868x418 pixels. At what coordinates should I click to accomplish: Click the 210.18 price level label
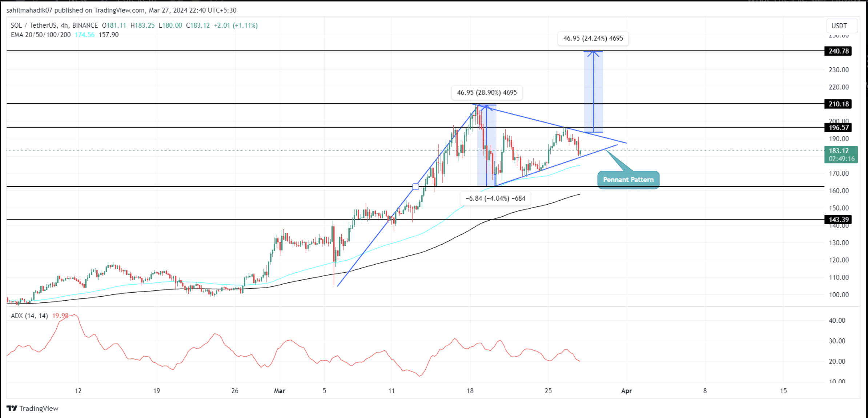[838, 104]
